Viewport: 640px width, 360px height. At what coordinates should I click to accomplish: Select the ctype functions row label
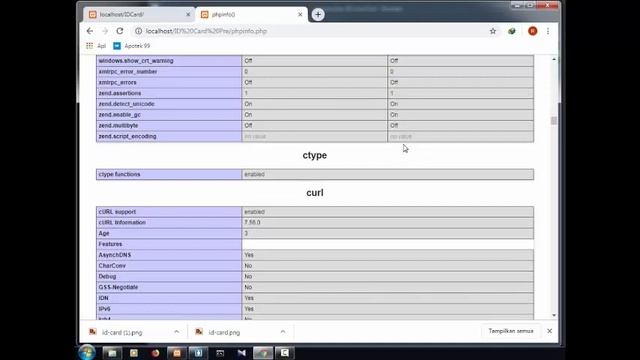click(x=119, y=174)
